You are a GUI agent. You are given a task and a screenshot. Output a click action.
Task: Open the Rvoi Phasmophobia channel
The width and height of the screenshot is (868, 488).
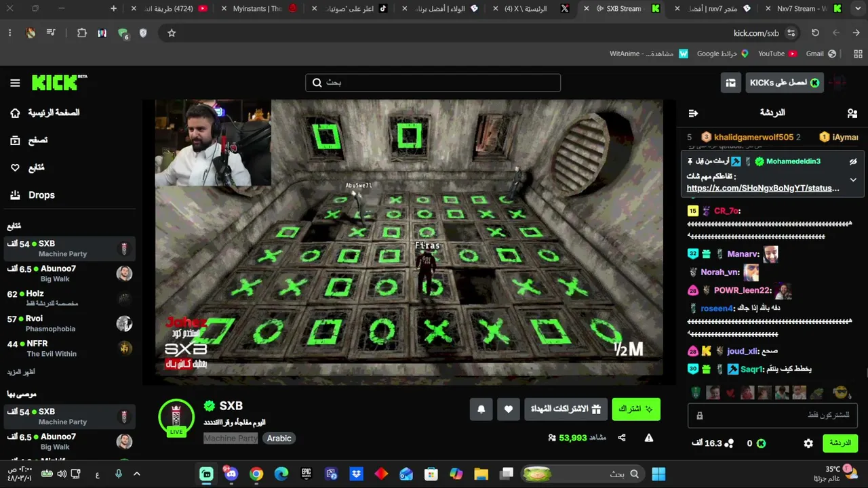(69, 323)
